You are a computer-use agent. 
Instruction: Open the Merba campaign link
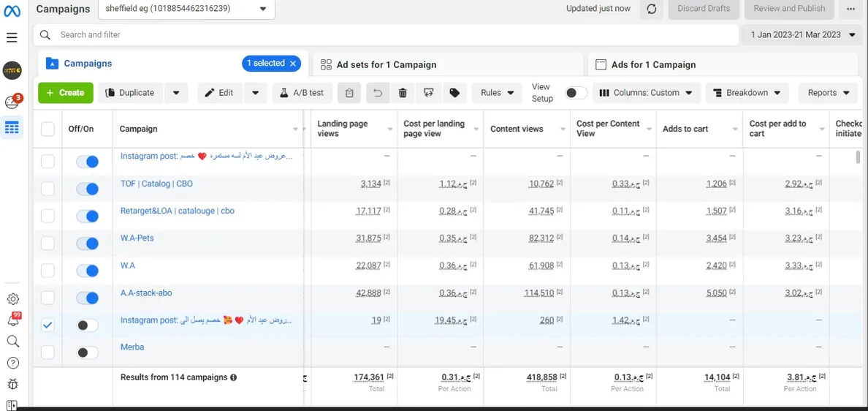[x=132, y=347]
